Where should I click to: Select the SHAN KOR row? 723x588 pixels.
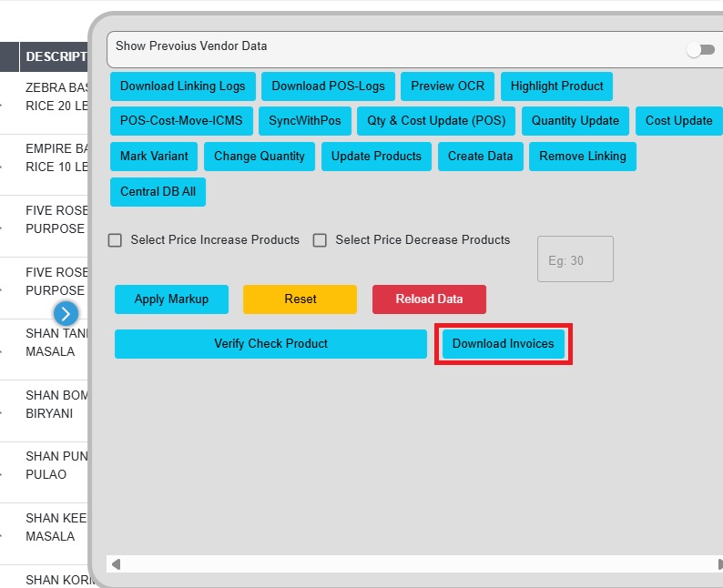pos(44,577)
